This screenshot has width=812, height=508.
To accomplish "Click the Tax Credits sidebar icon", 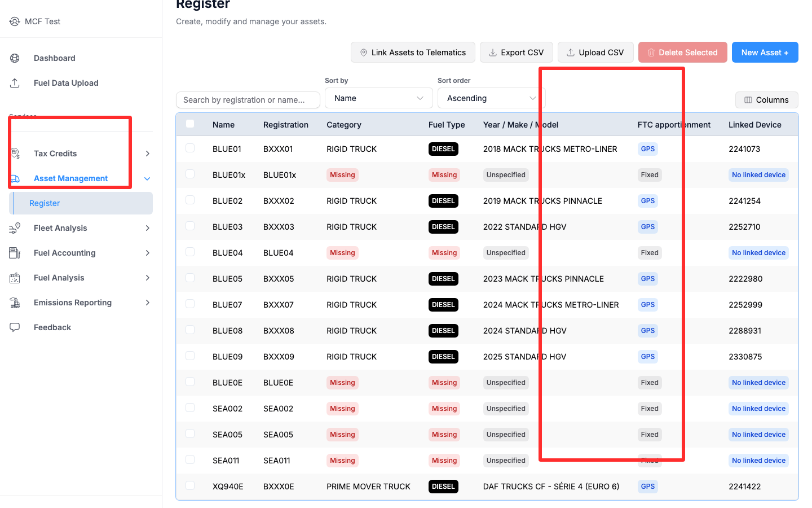I will click(15, 153).
